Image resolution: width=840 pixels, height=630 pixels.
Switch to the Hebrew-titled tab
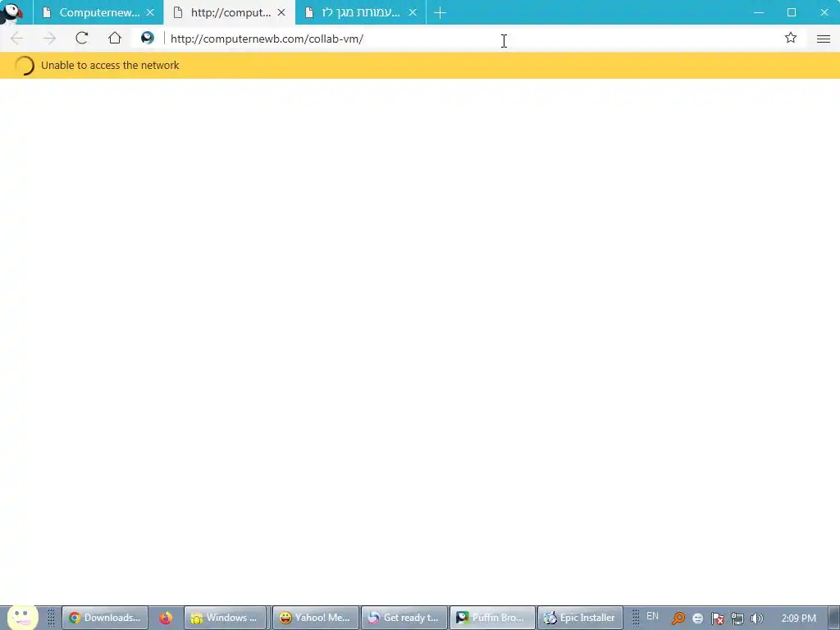361,12
